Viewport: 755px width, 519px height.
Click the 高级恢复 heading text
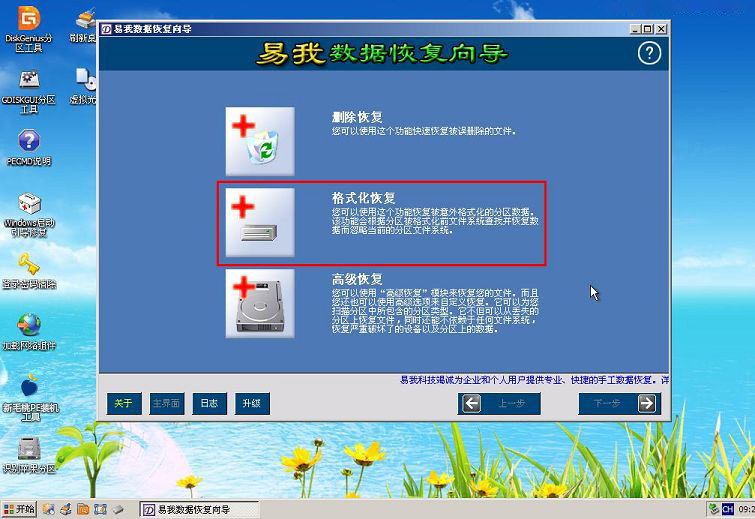point(357,279)
